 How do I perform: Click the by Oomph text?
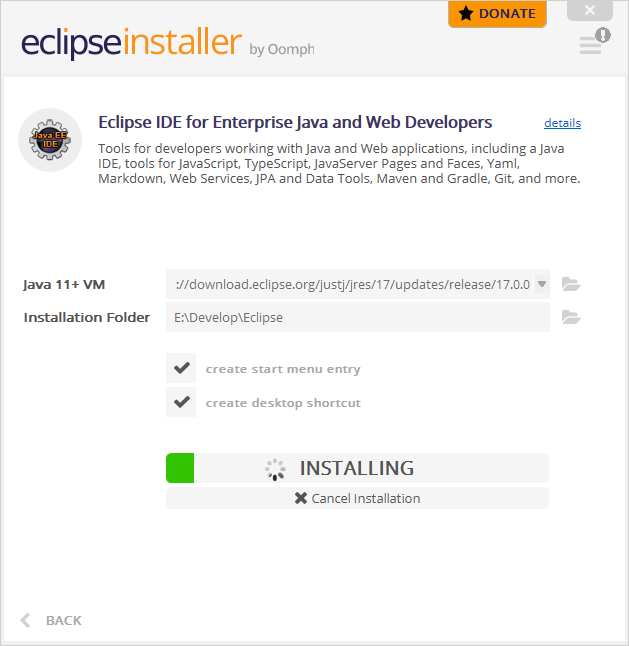tap(282, 49)
